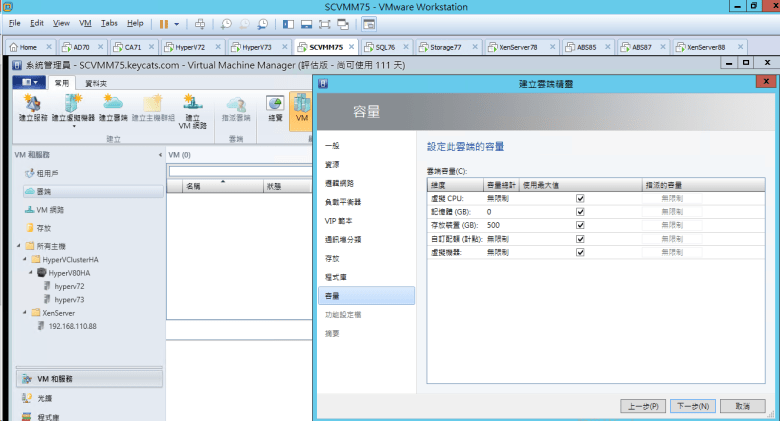
Task: Click the 建立雲端 (Create Cloud) ribbon icon
Action: 112,108
